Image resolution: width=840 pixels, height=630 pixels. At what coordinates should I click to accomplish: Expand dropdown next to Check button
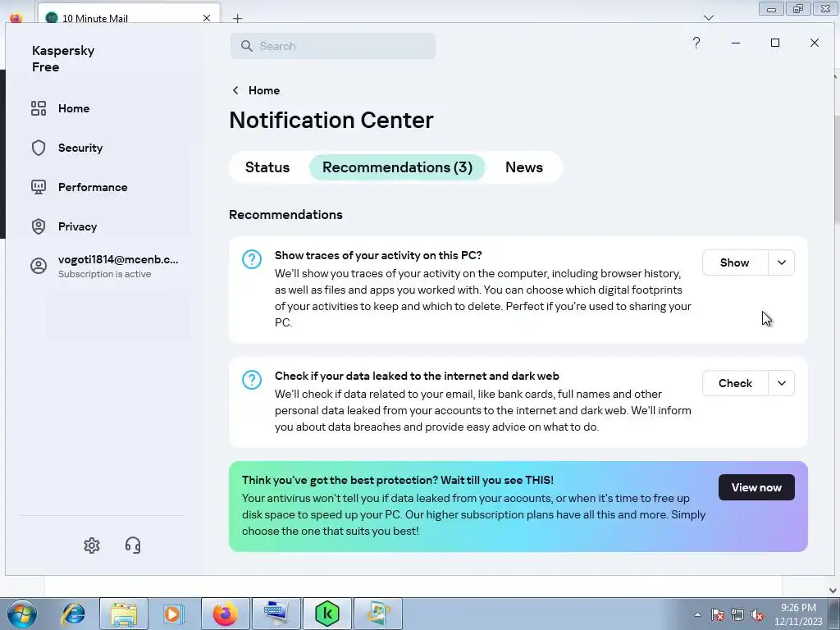782,383
